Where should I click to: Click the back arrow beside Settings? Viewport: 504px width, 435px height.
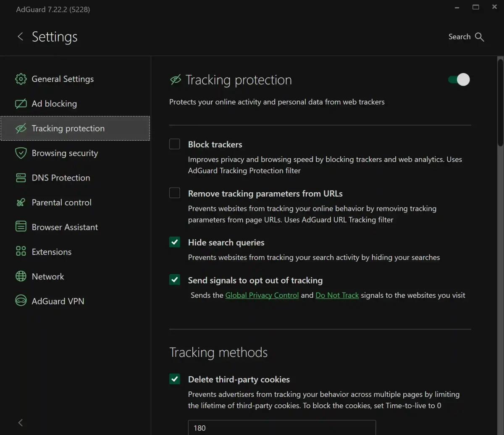click(20, 37)
